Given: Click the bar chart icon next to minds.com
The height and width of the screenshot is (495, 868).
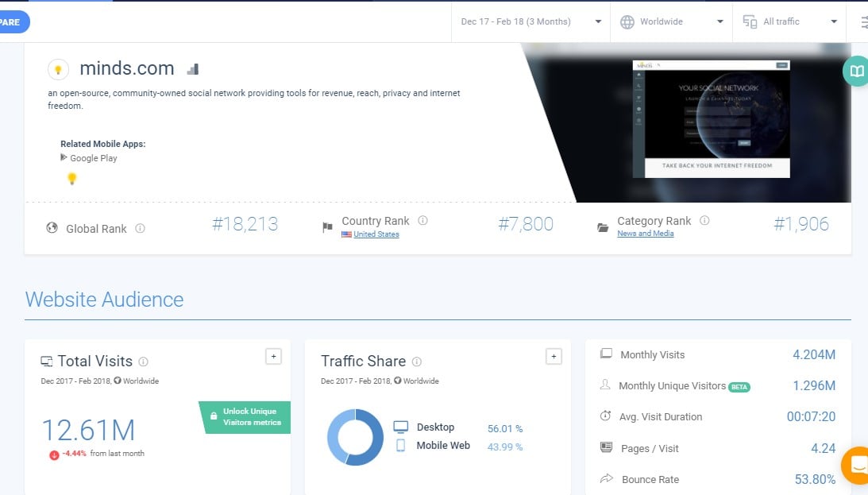Looking at the screenshot, I should pyautogui.click(x=193, y=69).
